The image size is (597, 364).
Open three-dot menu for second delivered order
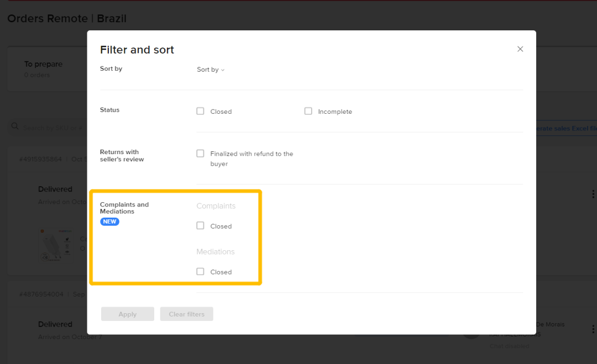593,329
